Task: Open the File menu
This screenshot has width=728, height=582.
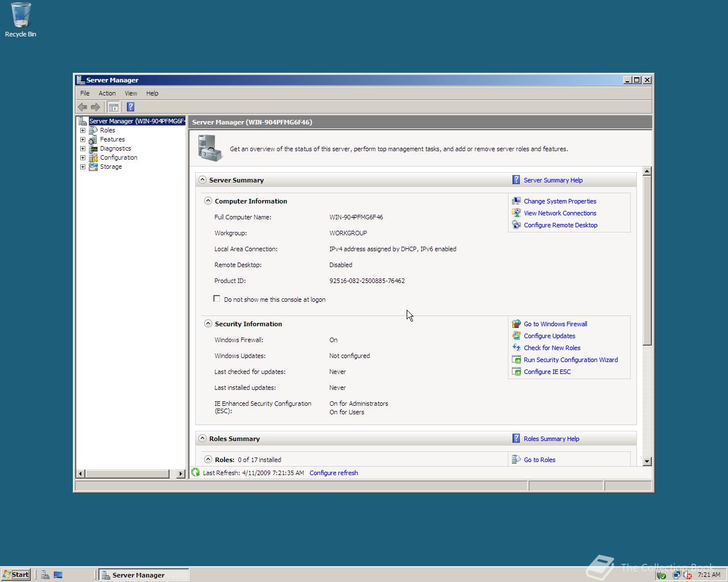Action: pyautogui.click(x=85, y=93)
